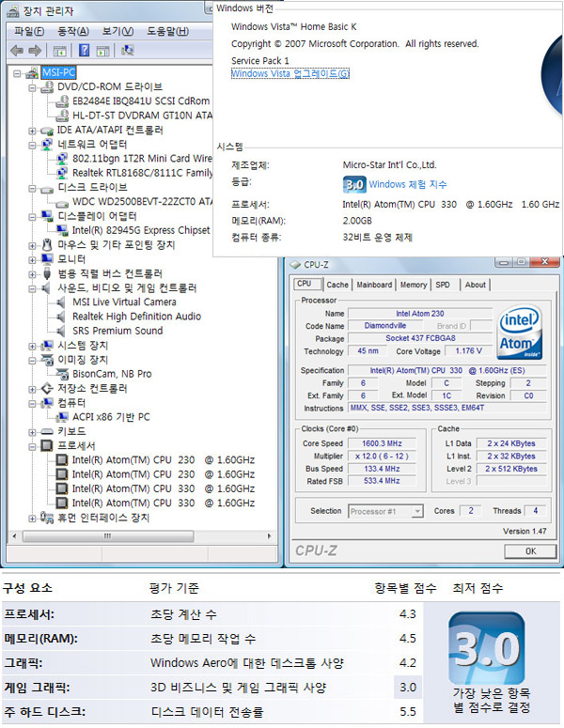Click the show console tree toolbar icon

(60, 51)
